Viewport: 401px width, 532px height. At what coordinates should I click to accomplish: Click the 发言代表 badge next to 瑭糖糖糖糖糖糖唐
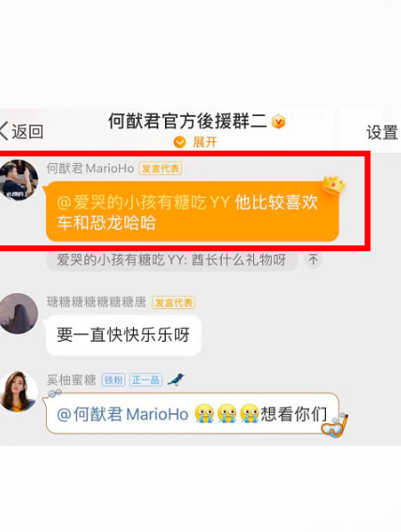(173, 303)
